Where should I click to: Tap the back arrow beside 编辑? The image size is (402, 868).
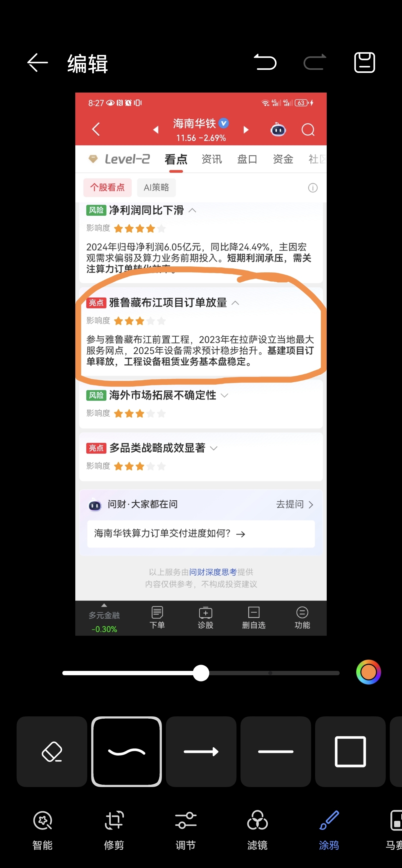37,63
